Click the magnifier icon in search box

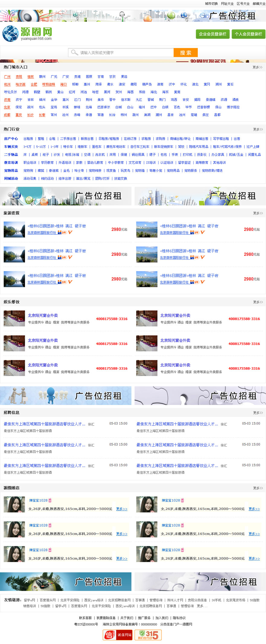click(x=74, y=53)
